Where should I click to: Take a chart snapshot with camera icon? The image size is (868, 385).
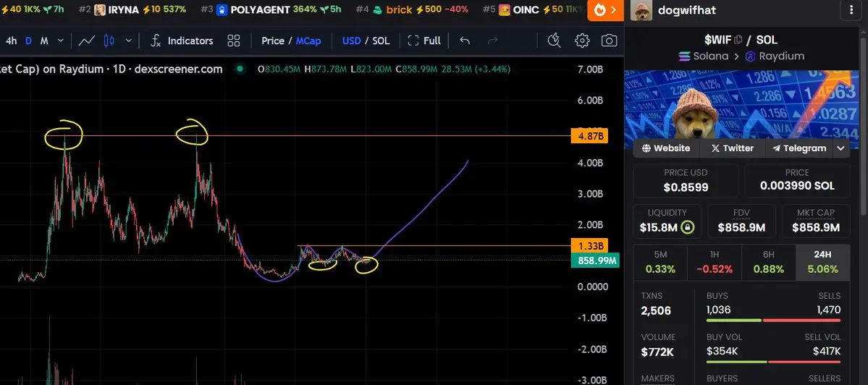[609, 41]
